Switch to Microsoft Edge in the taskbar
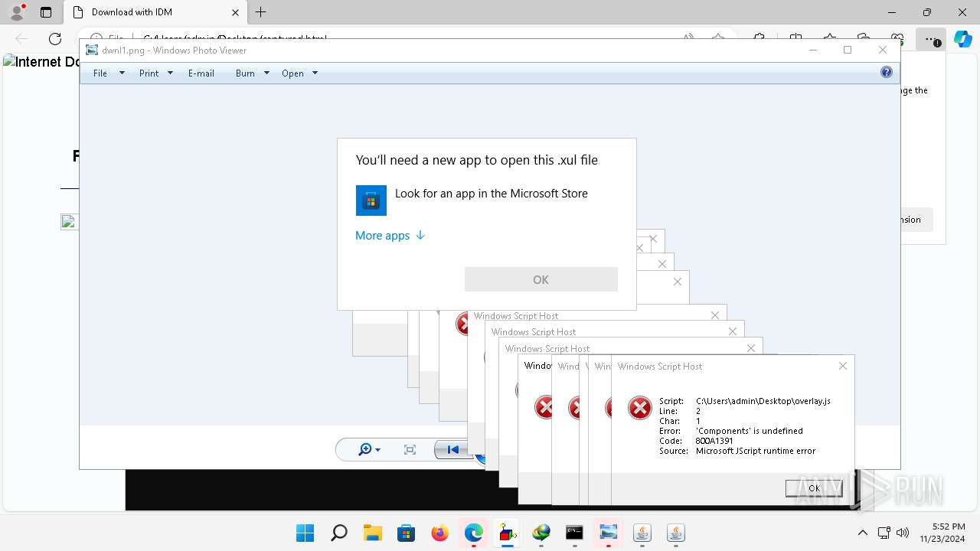Screen dimensions: 980x551 474,533
